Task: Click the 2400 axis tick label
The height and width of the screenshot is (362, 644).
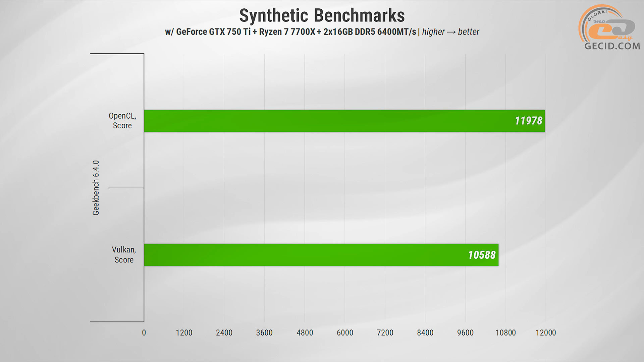Action: [x=224, y=333]
